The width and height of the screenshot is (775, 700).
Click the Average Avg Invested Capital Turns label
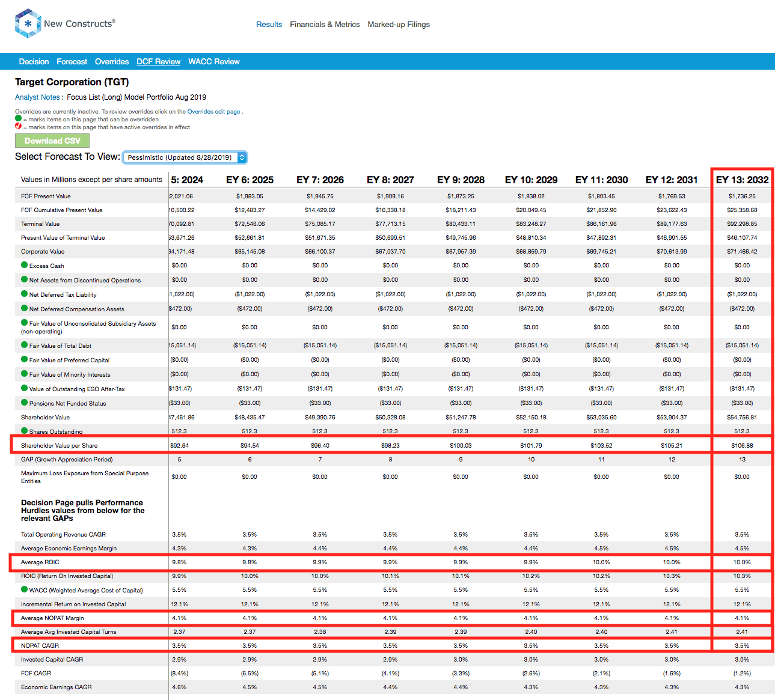click(69, 632)
